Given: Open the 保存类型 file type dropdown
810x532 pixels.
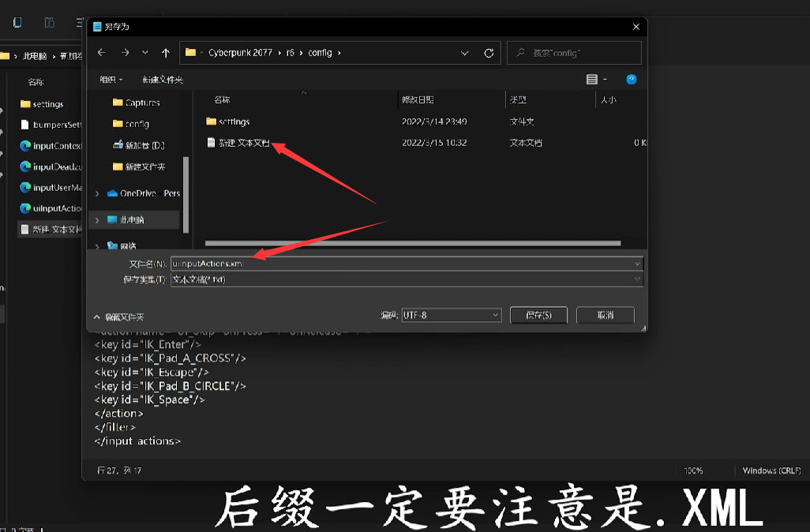Looking at the screenshot, I should (x=636, y=279).
